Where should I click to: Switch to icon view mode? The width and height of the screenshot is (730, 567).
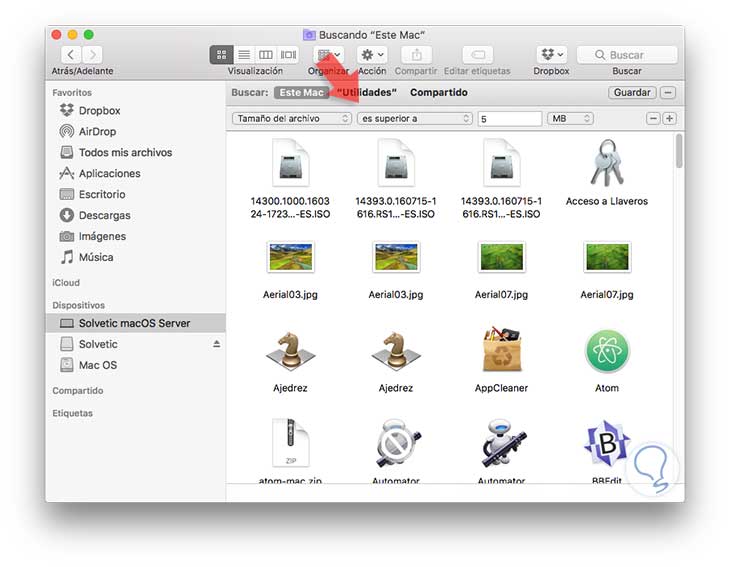[x=222, y=55]
